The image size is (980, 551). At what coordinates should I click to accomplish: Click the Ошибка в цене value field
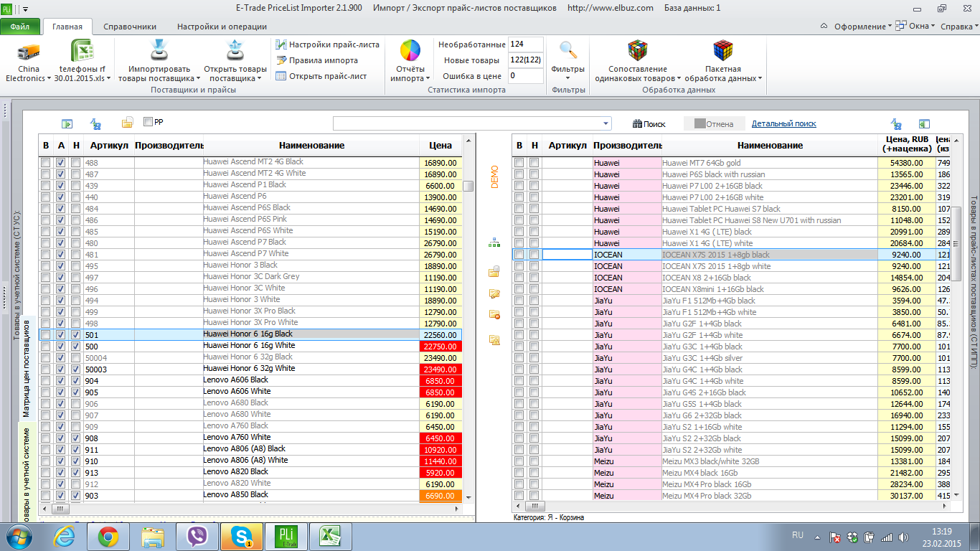click(x=525, y=75)
